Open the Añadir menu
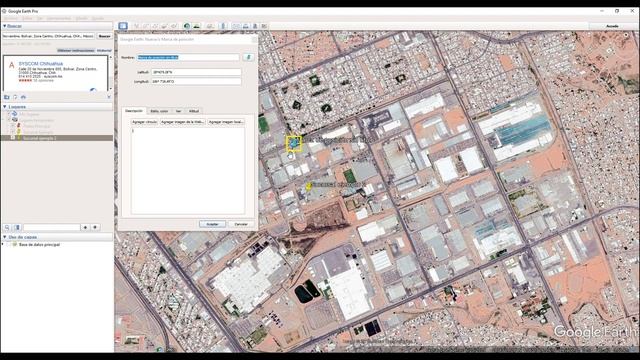 pyautogui.click(x=81, y=18)
